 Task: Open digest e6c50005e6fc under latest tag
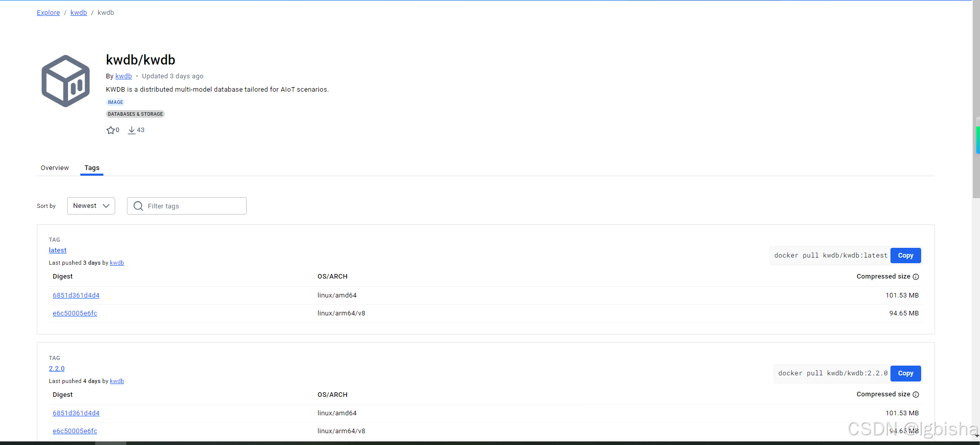tap(75, 313)
